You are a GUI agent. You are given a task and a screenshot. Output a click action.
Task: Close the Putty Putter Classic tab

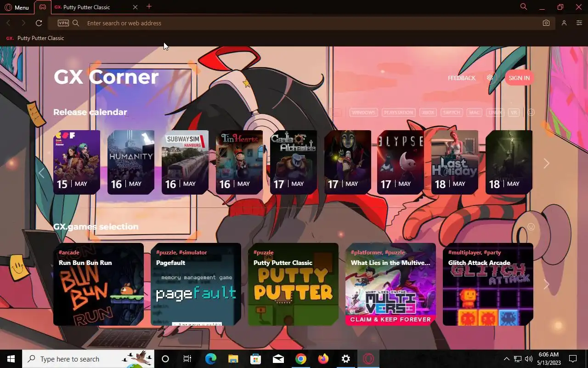click(x=135, y=7)
